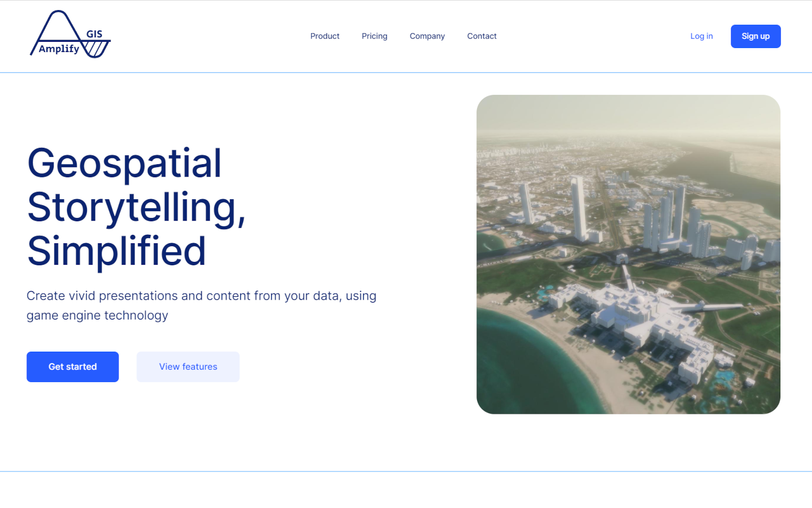Image resolution: width=812 pixels, height=508 pixels.
Task: Go to the Contact page
Action: click(x=482, y=36)
